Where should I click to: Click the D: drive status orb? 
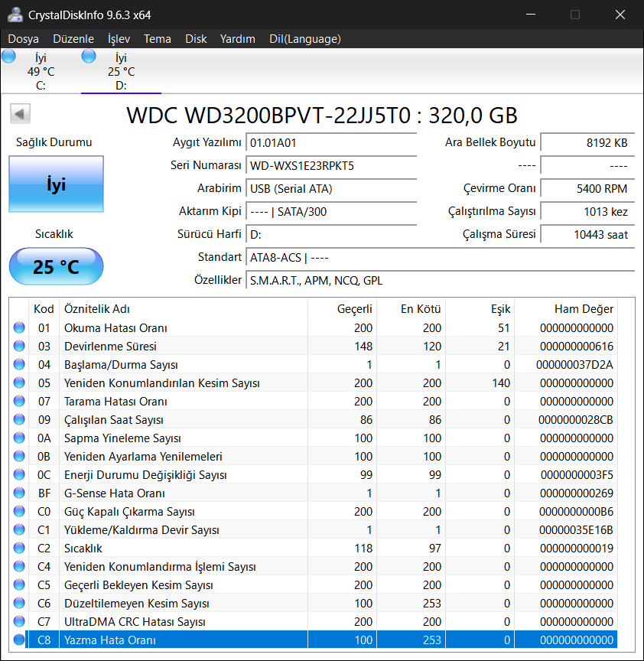(89, 56)
